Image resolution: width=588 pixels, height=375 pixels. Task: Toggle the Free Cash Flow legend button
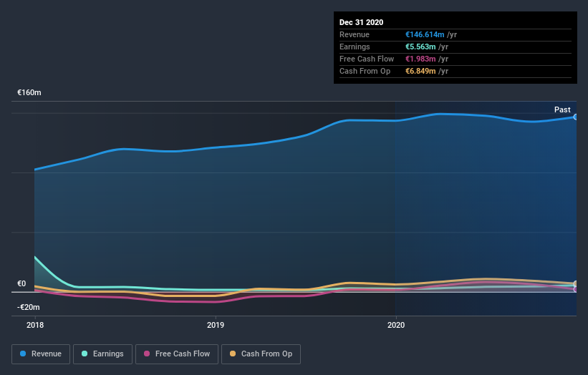pyautogui.click(x=177, y=354)
